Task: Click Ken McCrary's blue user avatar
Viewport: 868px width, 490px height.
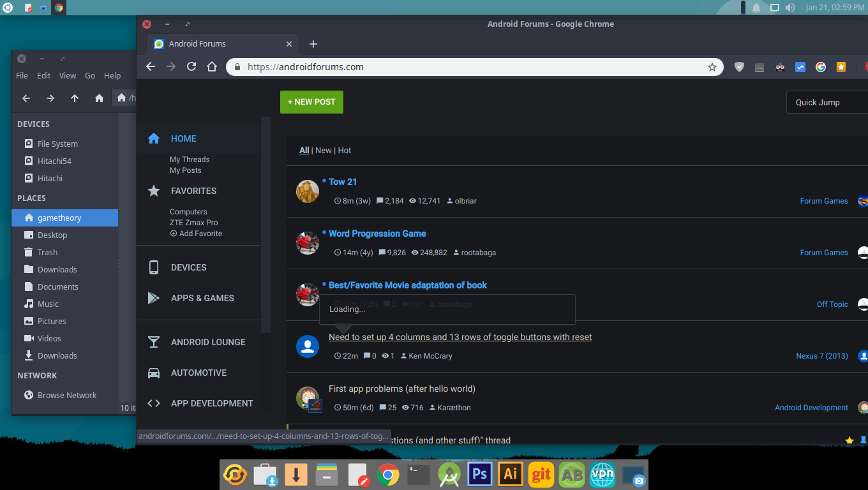Action: [308, 346]
